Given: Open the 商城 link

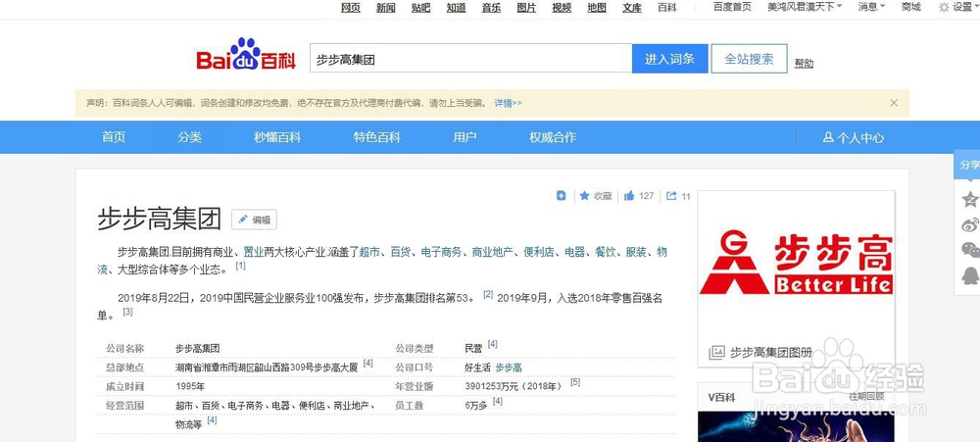Looking at the screenshot, I should [x=911, y=7].
